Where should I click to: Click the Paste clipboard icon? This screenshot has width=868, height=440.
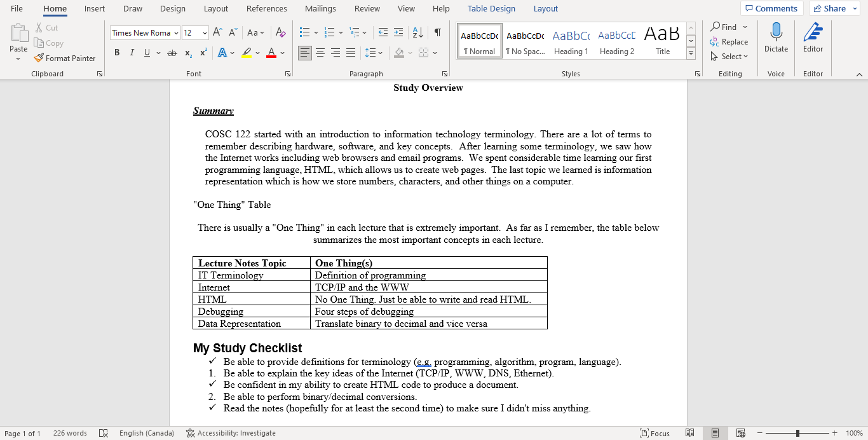18,33
